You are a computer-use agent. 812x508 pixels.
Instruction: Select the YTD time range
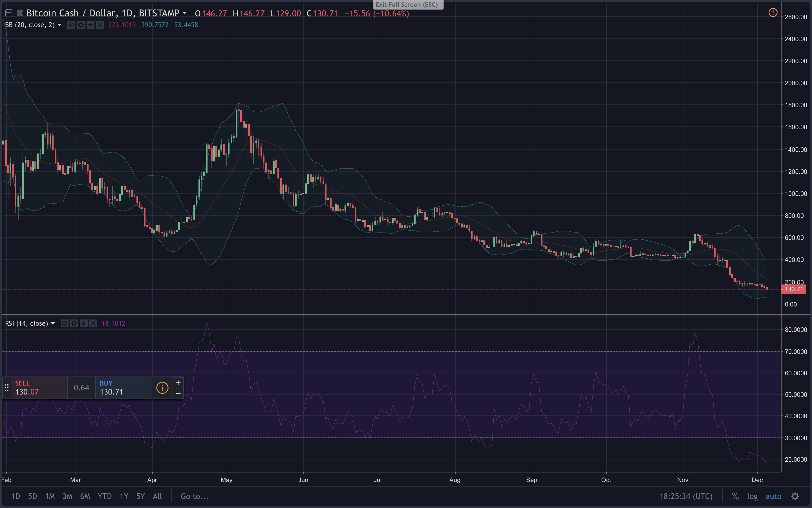(105, 496)
